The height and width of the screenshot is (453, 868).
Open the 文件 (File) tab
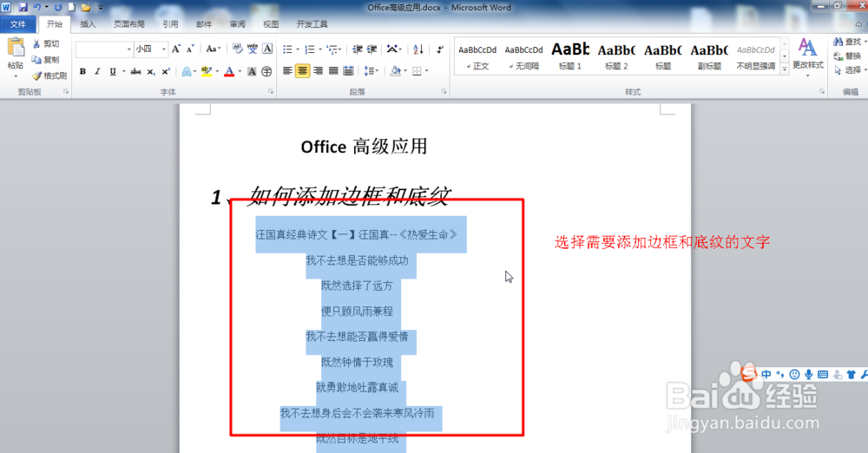pos(17,24)
